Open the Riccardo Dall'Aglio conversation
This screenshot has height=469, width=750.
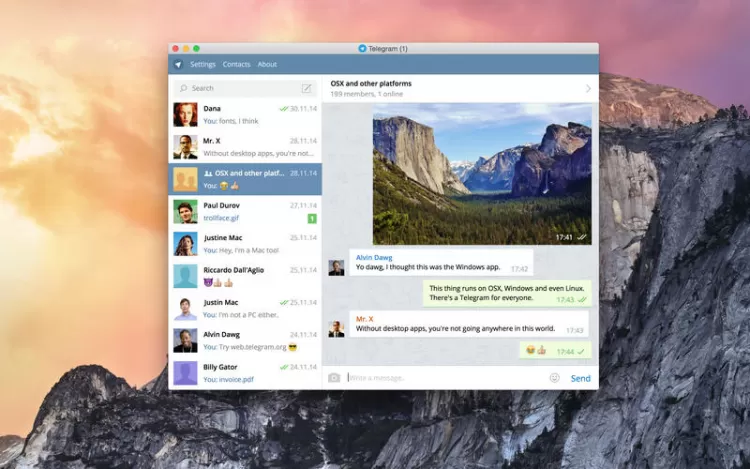pyautogui.click(x=245, y=276)
